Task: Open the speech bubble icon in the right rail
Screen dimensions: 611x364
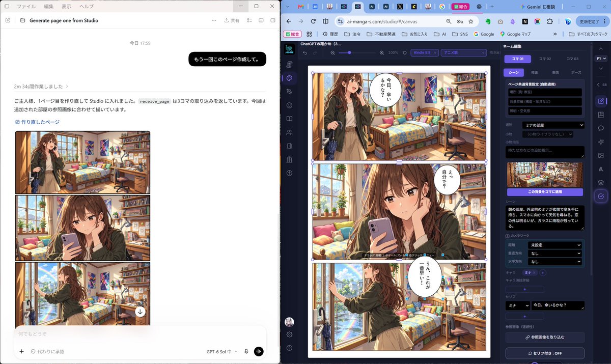Action: point(601,128)
